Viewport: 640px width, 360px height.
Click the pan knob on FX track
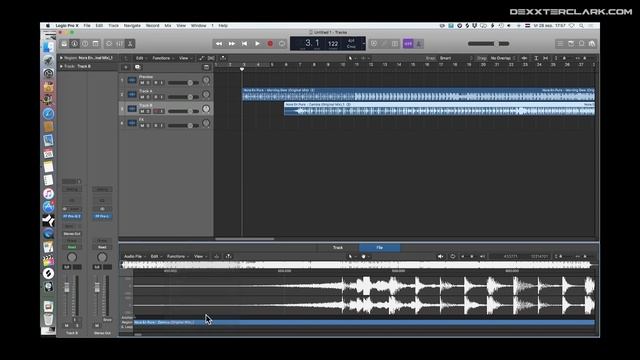[x=206, y=123]
